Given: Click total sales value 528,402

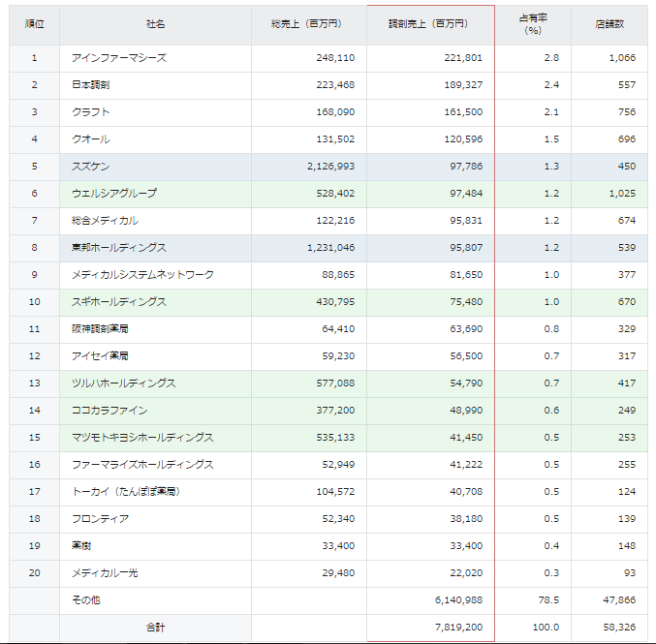Looking at the screenshot, I should pyautogui.click(x=335, y=194).
